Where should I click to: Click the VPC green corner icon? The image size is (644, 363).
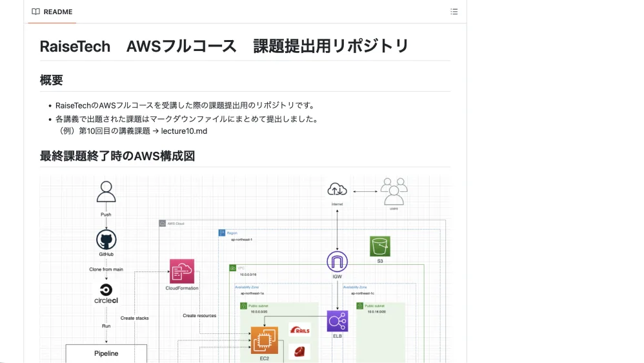click(232, 268)
